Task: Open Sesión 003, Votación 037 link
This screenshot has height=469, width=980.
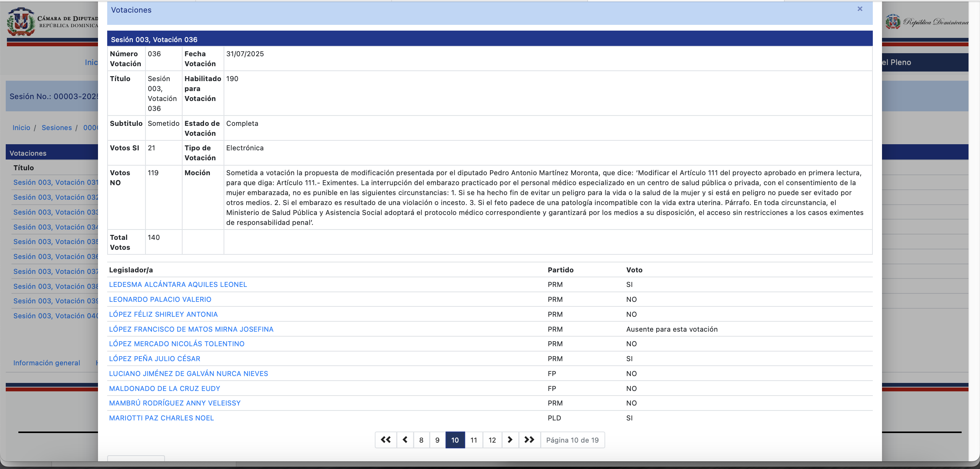Action: point(56,272)
